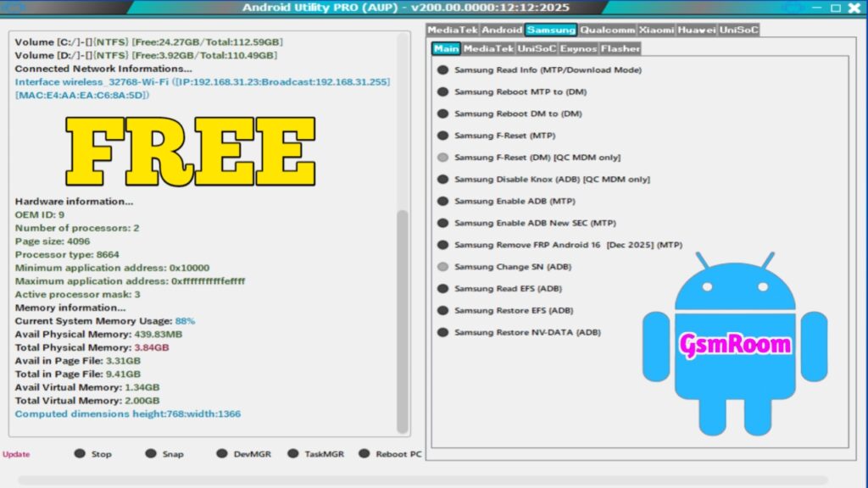Select Samsung F-Reset (MTP) option
This screenshot has height=488, width=868.
pyautogui.click(x=443, y=136)
